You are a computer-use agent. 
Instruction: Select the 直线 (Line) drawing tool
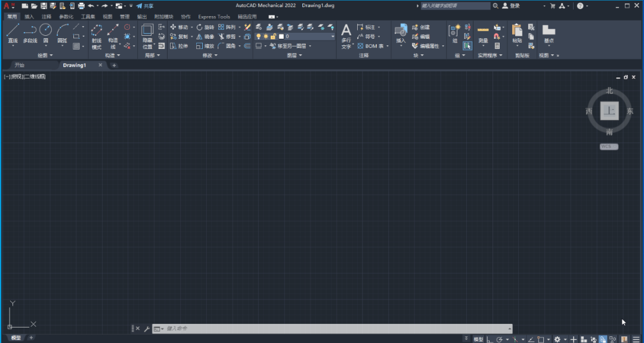(13, 32)
